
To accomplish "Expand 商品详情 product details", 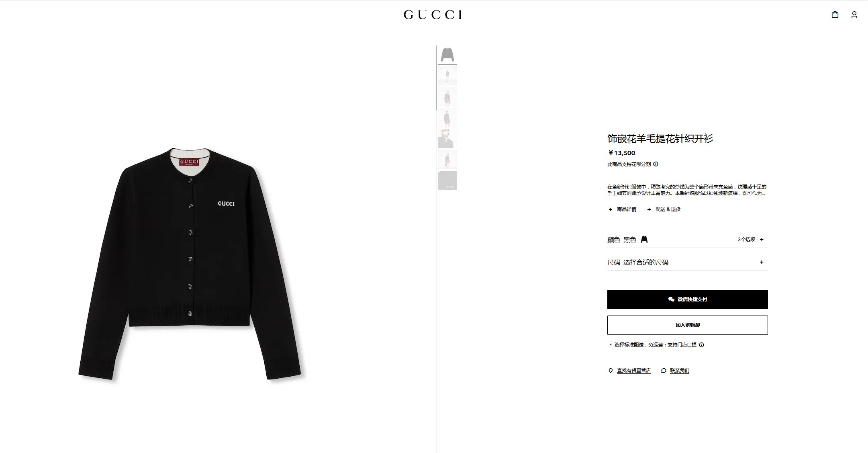I will click(623, 209).
